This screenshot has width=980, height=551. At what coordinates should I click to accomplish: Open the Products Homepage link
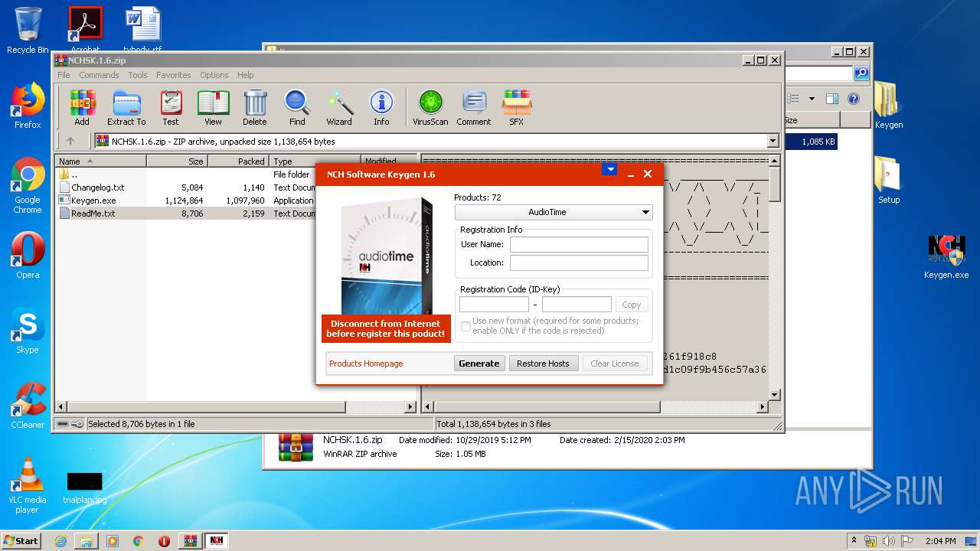click(x=366, y=364)
